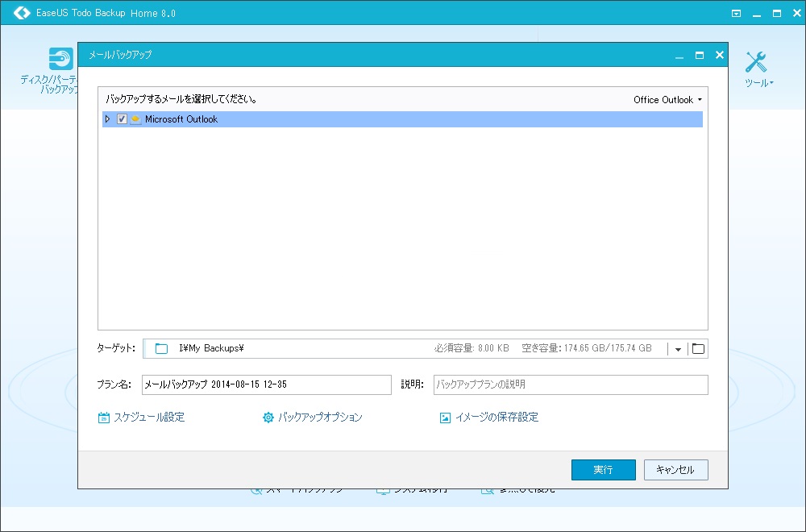Screen dimensions: 806x532
Task: Click the Microsoft Outlook folder icon
Action: click(135, 119)
